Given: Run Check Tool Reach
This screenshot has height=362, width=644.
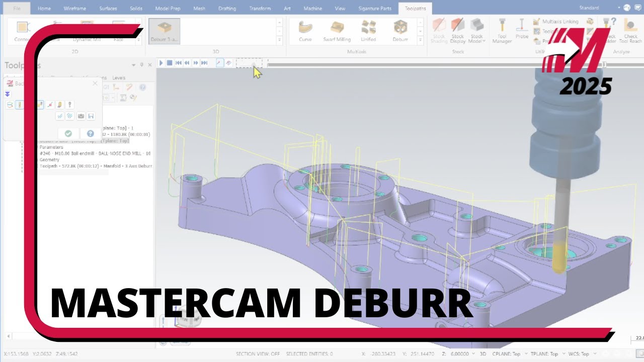Looking at the screenshot, I should (630, 31).
